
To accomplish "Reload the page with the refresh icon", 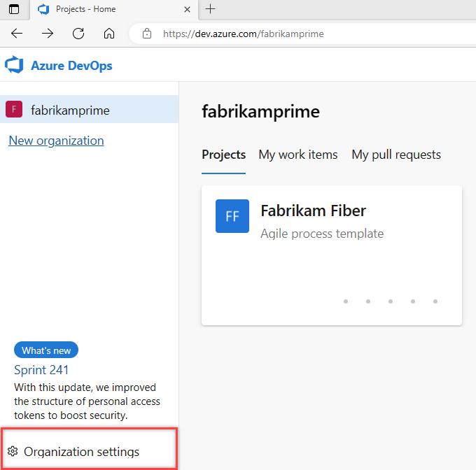I will click(x=78, y=34).
